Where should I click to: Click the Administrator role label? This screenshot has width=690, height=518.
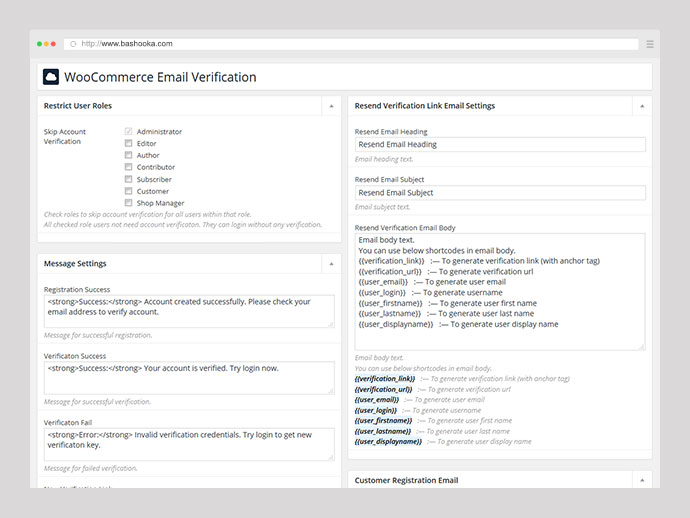click(159, 132)
